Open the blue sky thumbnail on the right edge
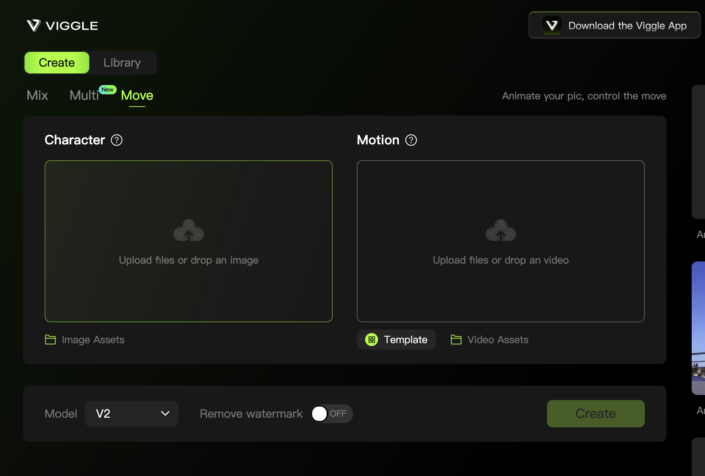 698,328
